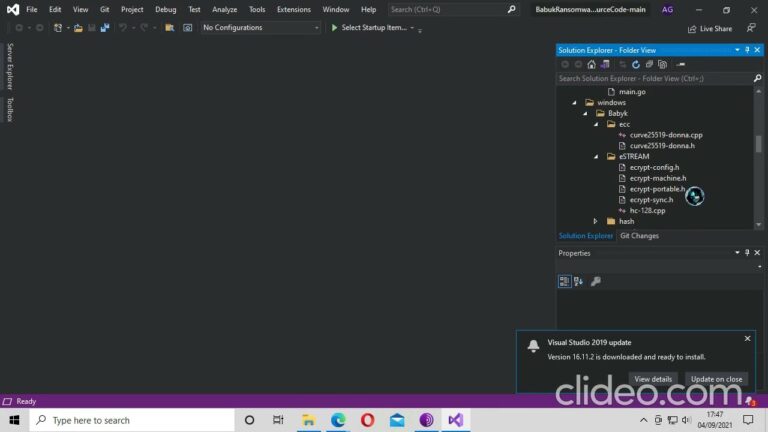Collapse the Babyk folder
The width and height of the screenshot is (768, 432).
pos(585,113)
